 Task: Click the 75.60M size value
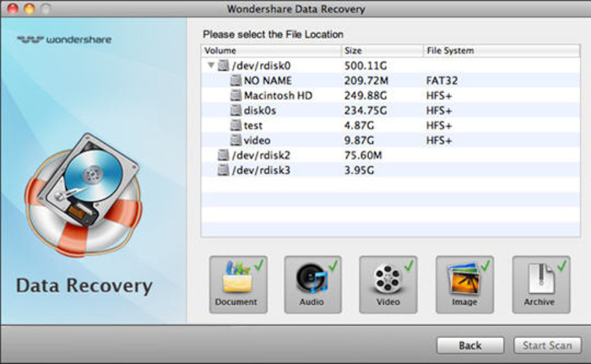point(363,155)
